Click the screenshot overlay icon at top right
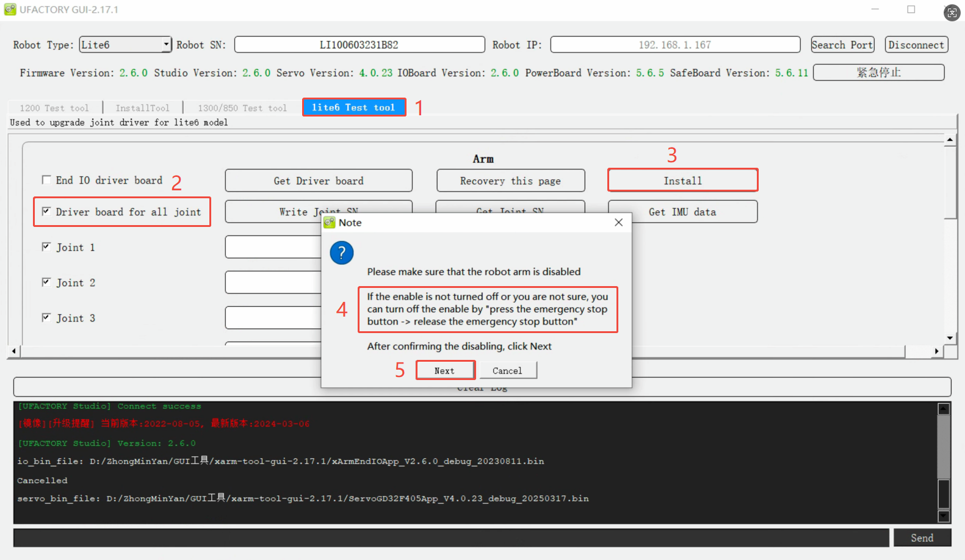The image size is (965, 560). (x=952, y=12)
